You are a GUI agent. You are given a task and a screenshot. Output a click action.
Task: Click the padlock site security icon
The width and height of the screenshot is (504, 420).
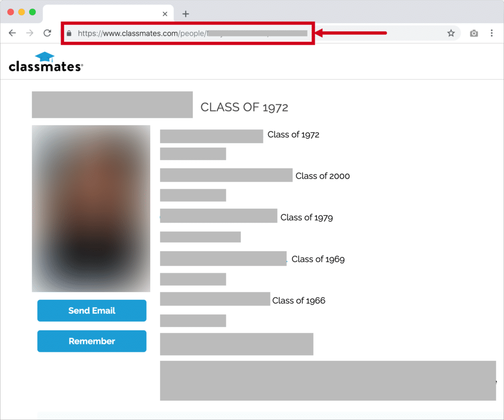(69, 33)
